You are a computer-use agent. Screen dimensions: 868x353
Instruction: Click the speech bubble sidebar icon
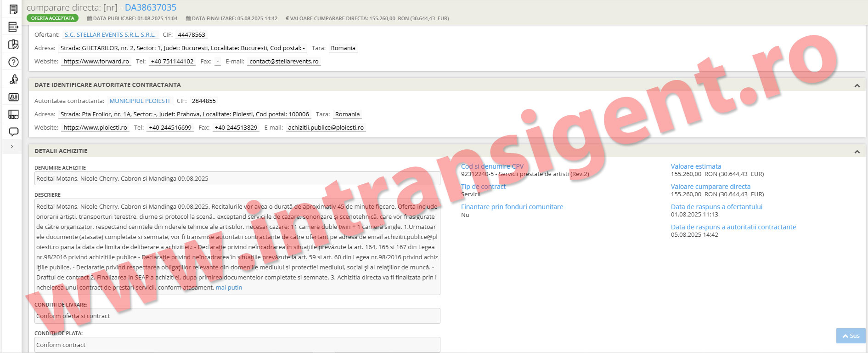tap(13, 132)
